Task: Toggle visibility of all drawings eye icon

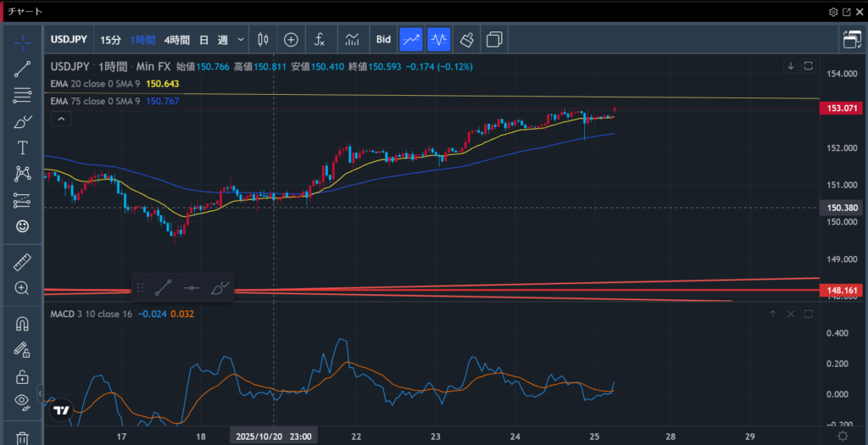Action: tap(23, 402)
